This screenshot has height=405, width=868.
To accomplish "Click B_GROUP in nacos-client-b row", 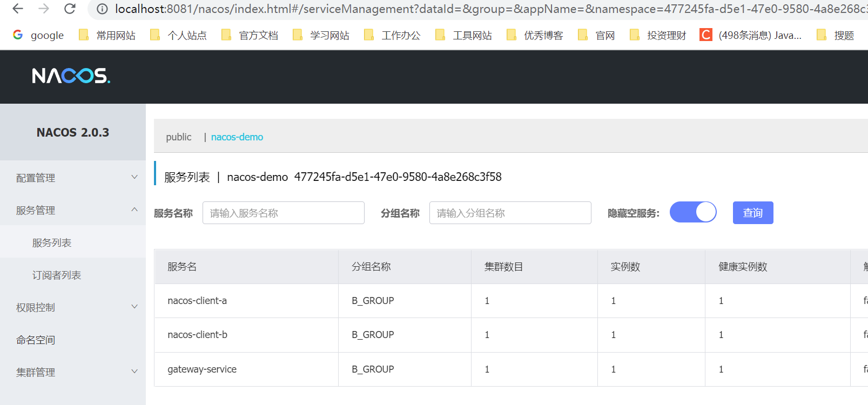I will pyautogui.click(x=373, y=335).
